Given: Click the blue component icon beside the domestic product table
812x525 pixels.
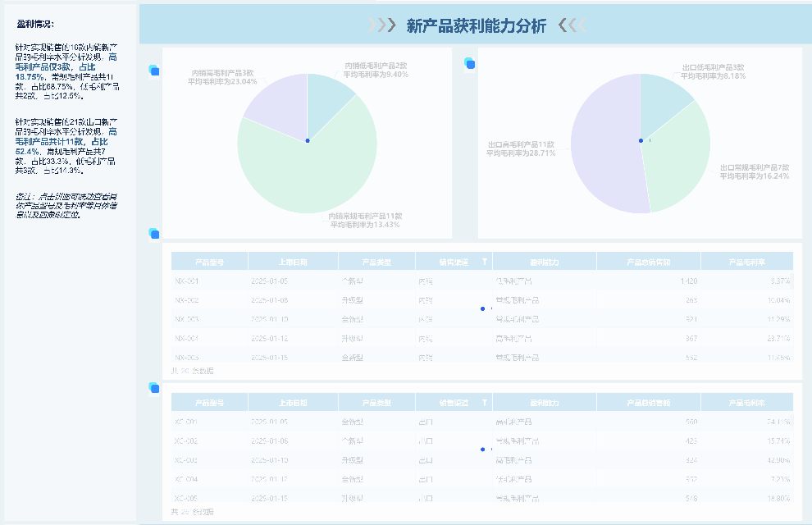Looking at the screenshot, I should pos(153,235).
